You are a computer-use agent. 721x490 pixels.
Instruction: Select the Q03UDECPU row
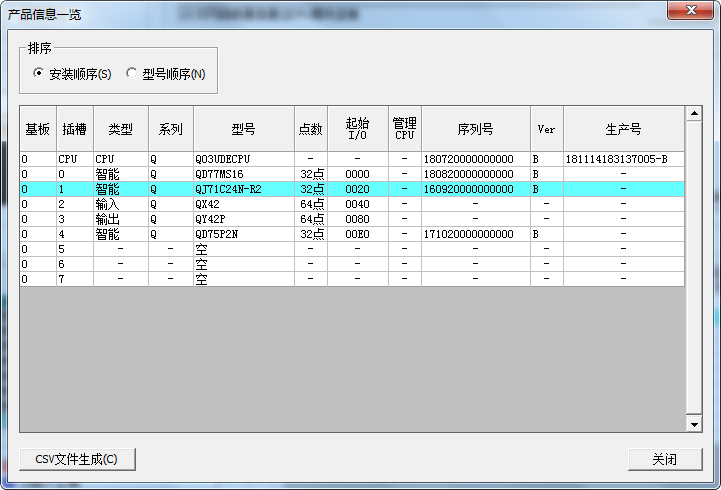pos(243,159)
